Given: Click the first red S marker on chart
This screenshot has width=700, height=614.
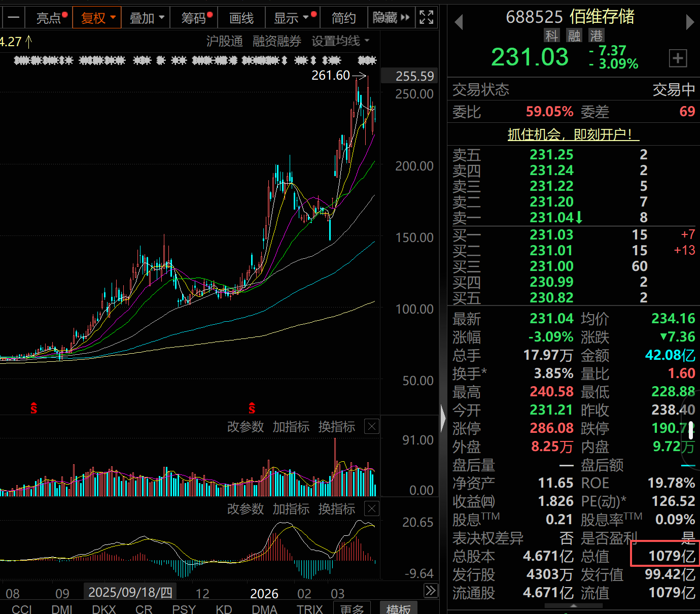Looking at the screenshot, I should click(33, 407).
